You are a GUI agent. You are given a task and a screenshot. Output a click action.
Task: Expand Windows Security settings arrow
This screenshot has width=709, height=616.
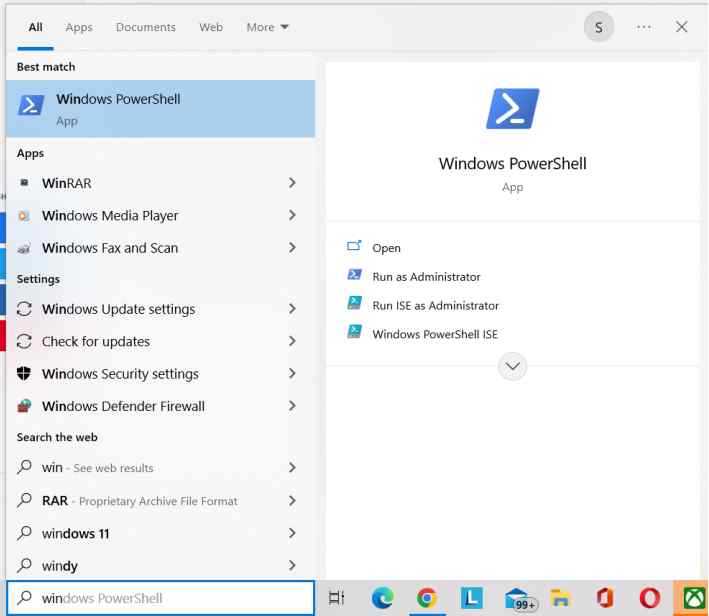click(x=292, y=374)
